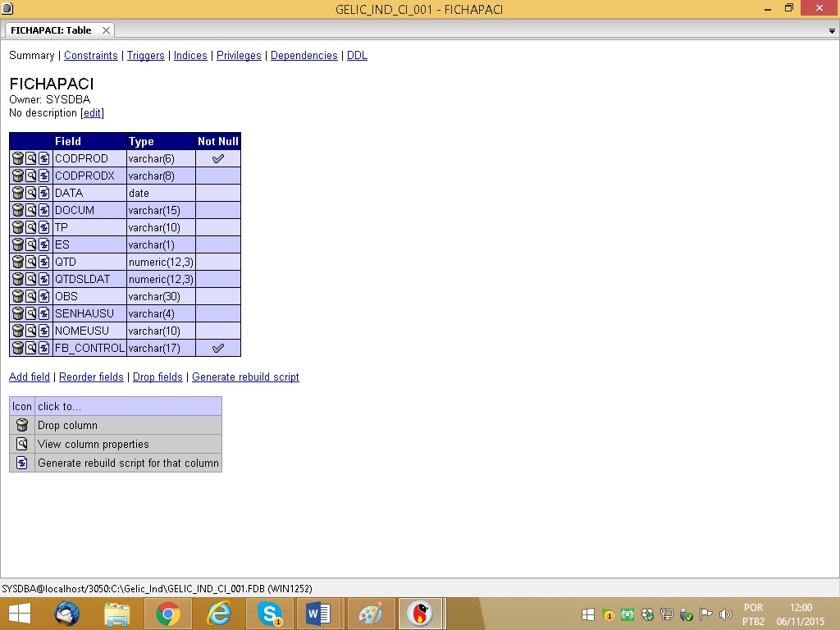Generate rebuild script icon for DOCUM
840x630 pixels.
tap(44, 210)
